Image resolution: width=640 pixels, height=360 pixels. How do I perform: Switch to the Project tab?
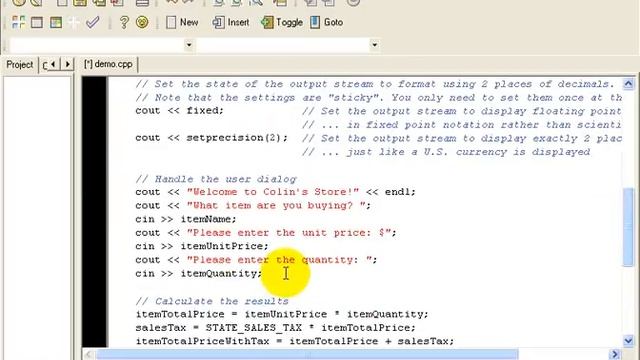(20, 64)
